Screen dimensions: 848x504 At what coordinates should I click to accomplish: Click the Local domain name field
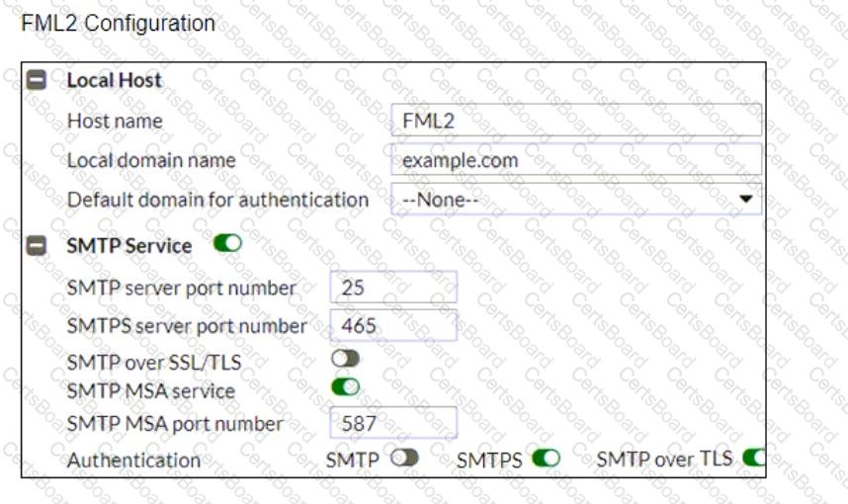tap(576, 159)
